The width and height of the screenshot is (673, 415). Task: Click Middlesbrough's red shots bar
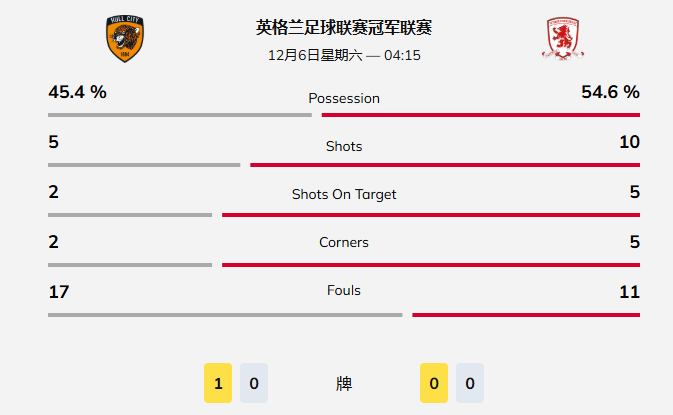click(445, 165)
